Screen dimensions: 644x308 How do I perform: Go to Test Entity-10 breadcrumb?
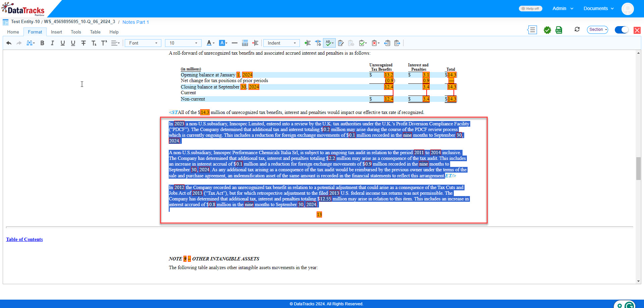point(25,21)
